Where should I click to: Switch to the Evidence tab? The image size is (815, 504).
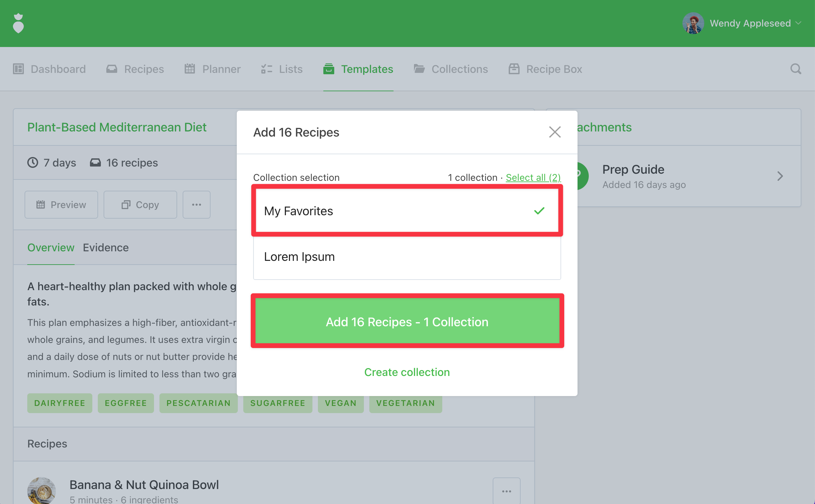[106, 248]
